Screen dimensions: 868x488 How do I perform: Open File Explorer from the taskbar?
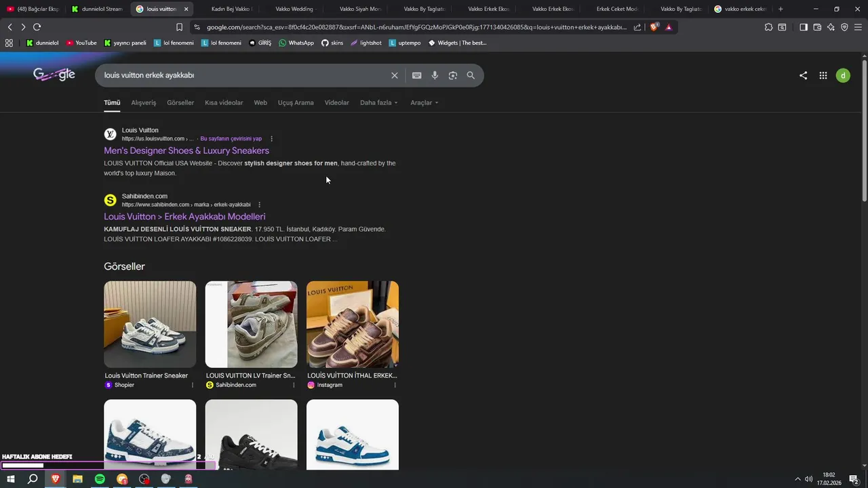tap(77, 479)
